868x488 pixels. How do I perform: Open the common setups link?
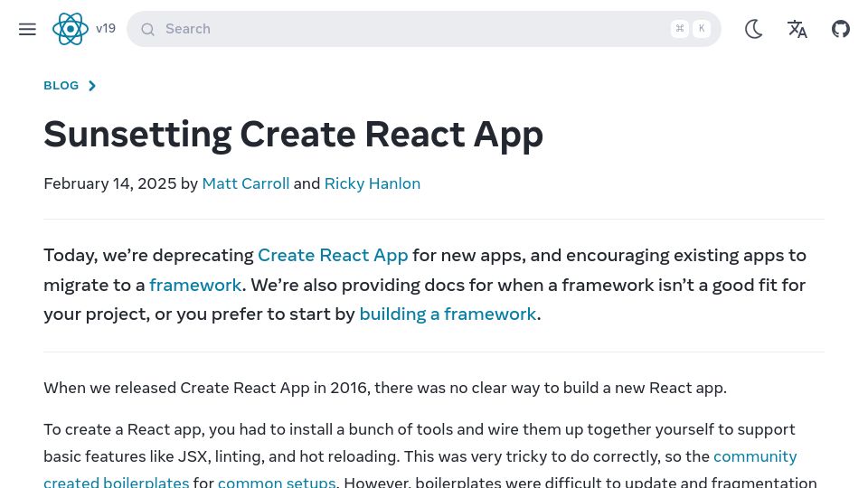277,482
